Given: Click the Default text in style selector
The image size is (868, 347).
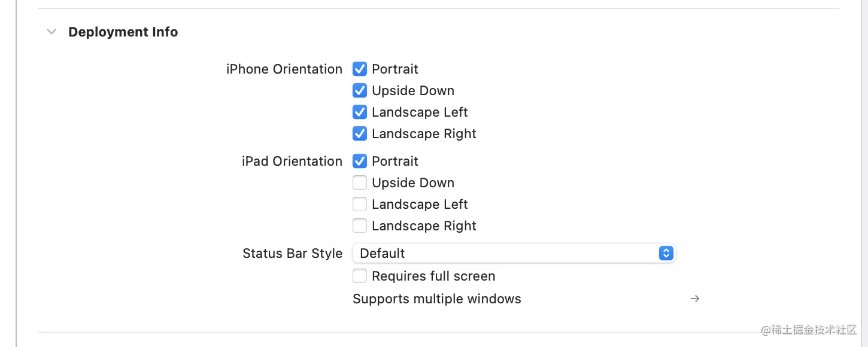Looking at the screenshot, I should (x=382, y=254).
